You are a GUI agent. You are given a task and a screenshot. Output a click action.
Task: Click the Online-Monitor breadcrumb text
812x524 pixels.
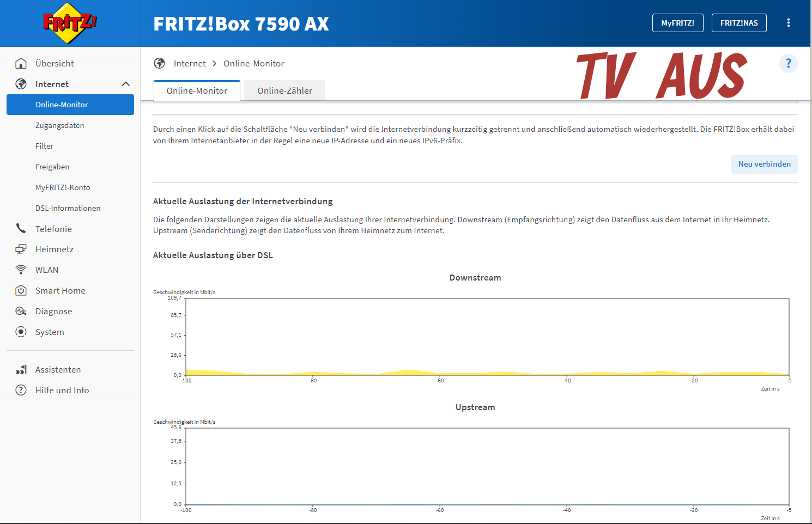(253, 63)
